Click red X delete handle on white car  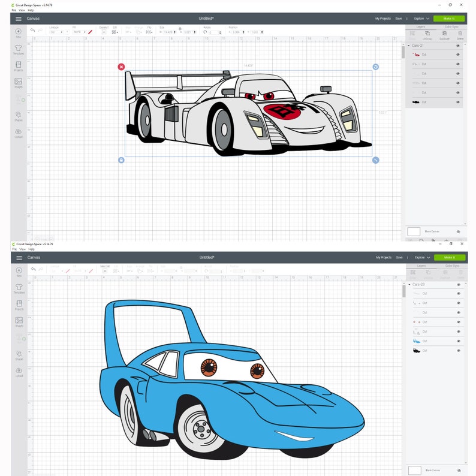[x=121, y=67]
